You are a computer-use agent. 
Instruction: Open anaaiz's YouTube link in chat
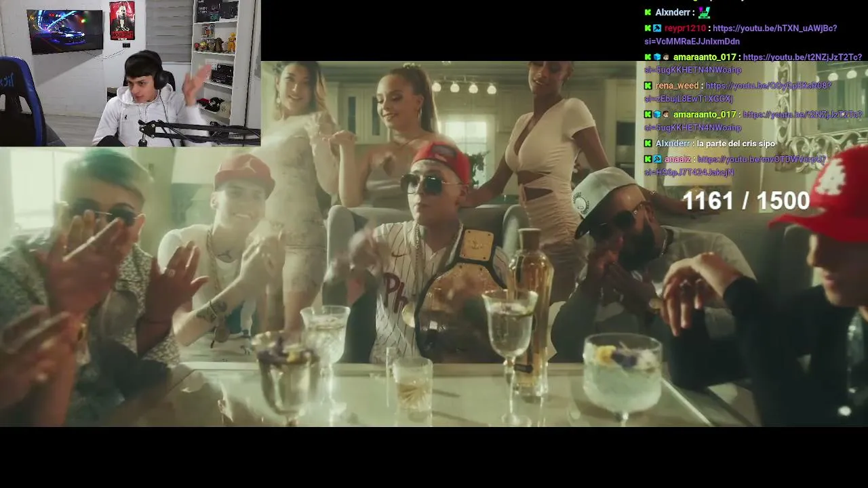[x=735, y=165]
